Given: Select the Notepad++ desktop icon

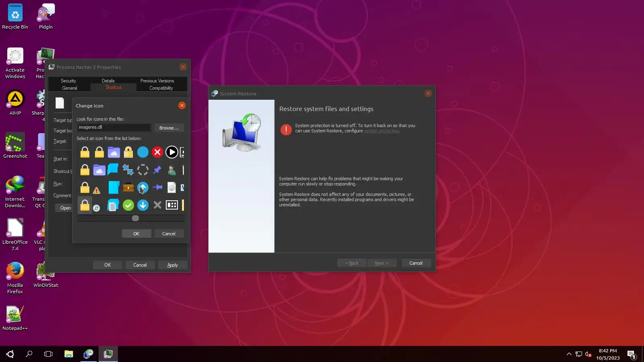Looking at the screenshot, I should (x=15, y=318).
